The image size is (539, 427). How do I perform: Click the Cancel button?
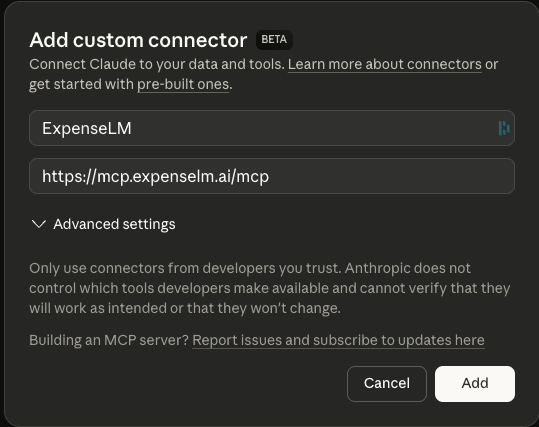(x=387, y=384)
